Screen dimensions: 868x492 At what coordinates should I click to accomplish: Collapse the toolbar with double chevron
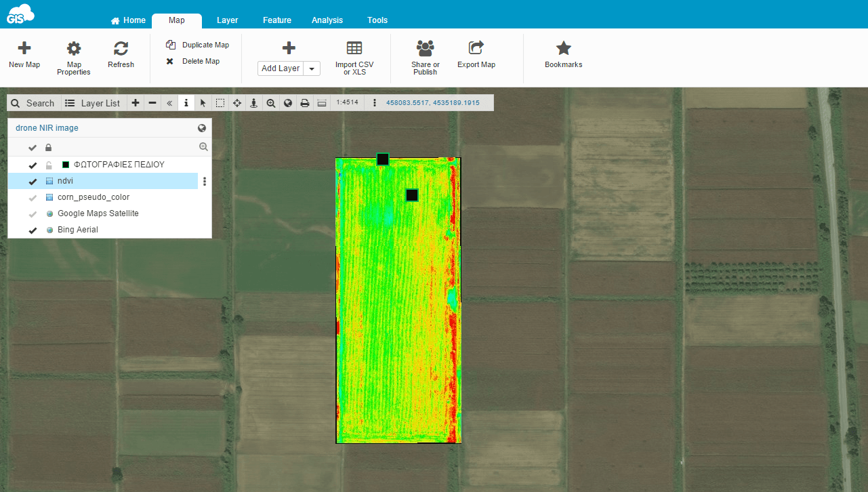169,103
